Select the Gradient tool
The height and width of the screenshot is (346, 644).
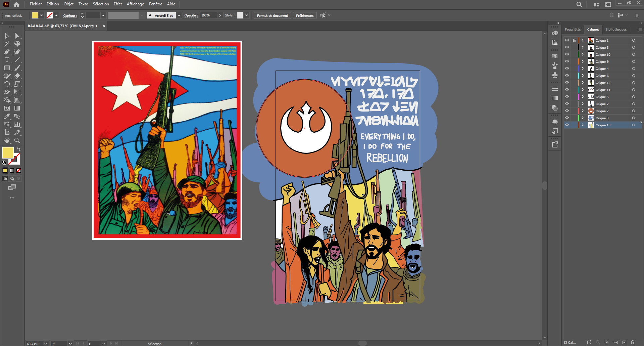(17, 108)
